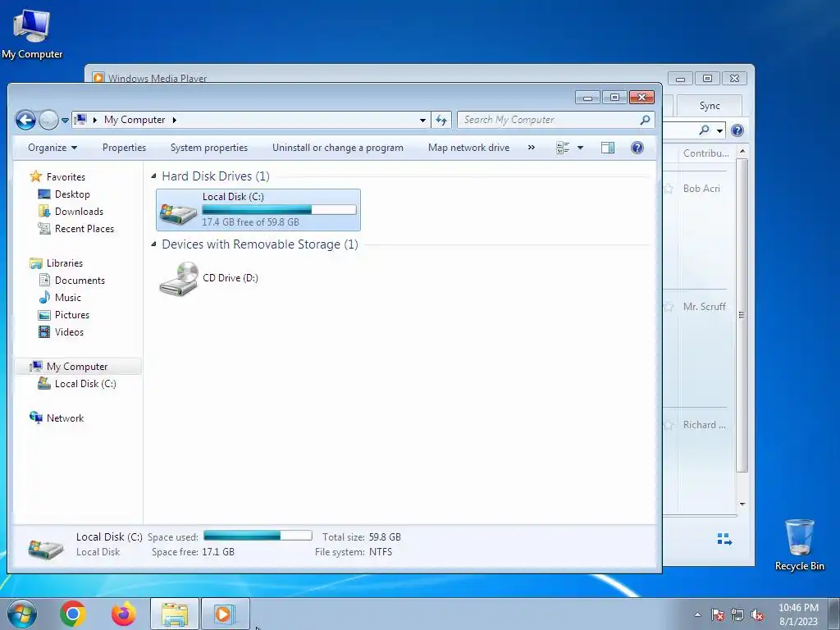Click Media Player search magnifier icon

click(704, 130)
